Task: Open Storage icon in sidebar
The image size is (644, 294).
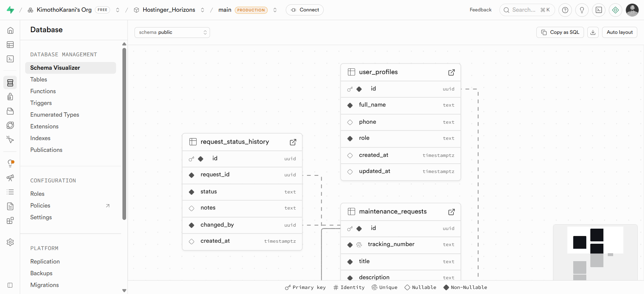Action: [10, 111]
